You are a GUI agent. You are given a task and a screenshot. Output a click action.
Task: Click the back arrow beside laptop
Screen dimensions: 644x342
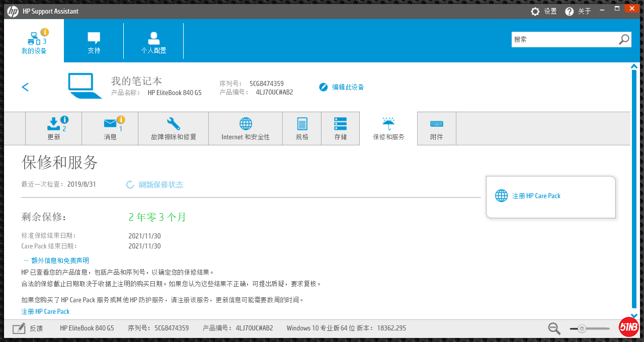click(x=25, y=87)
